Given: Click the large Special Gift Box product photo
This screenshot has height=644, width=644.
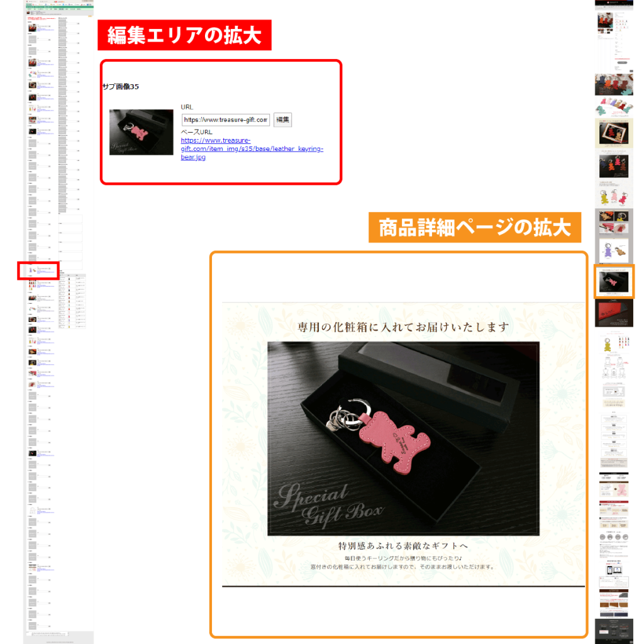Looking at the screenshot, I should (403, 438).
